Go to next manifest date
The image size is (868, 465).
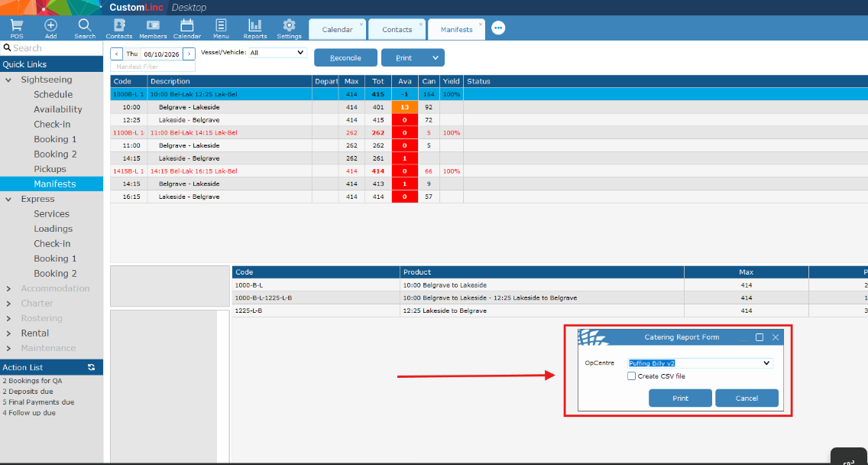[x=189, y=54]
